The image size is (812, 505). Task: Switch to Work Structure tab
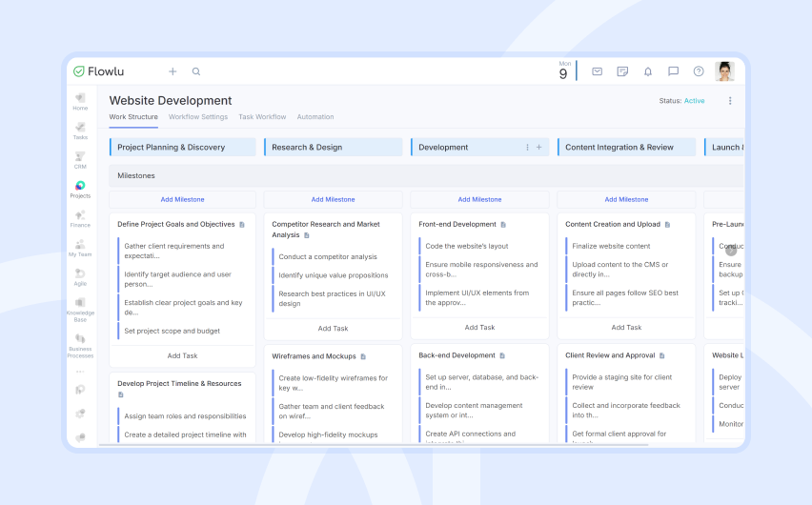(133, 117)
